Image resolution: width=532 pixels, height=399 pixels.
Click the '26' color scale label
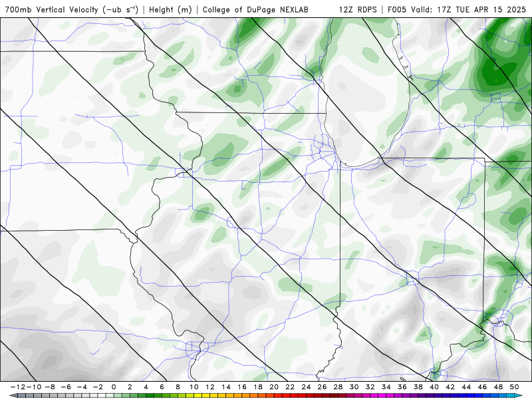[x=322, y=387]
